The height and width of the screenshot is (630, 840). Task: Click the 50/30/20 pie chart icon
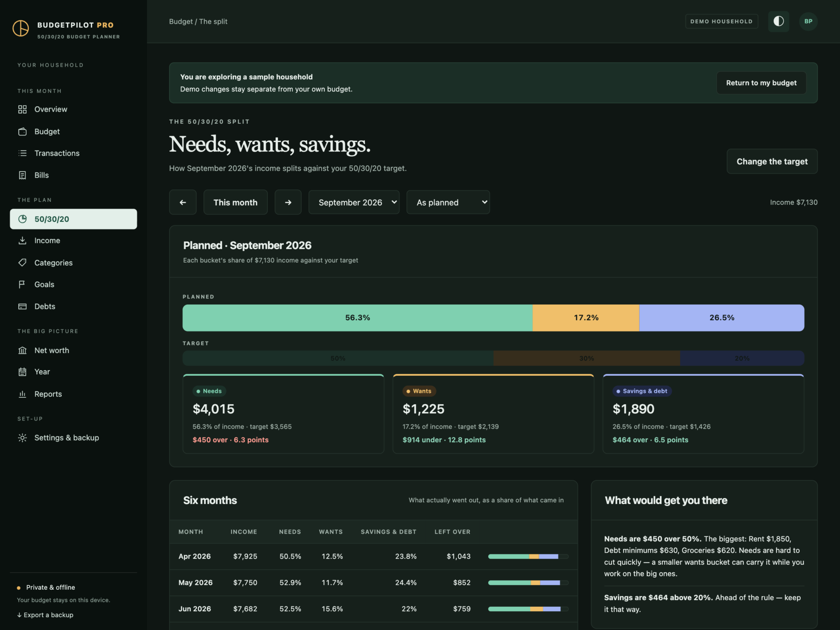click(x=22, y=219)
